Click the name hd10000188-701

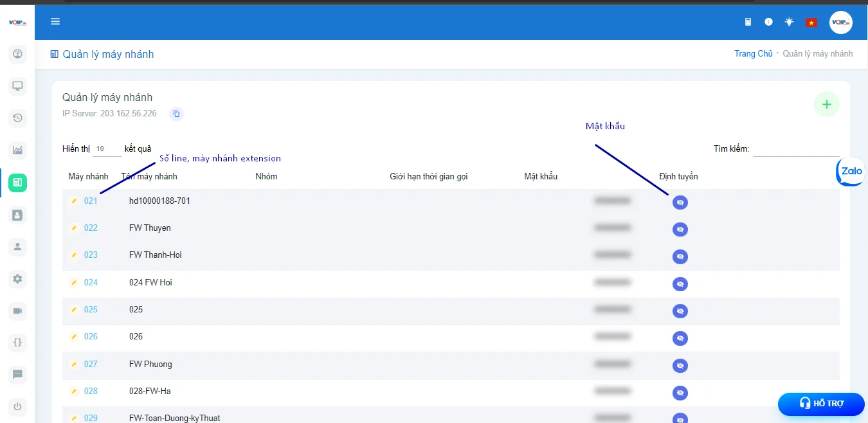[x=159, y=201]
